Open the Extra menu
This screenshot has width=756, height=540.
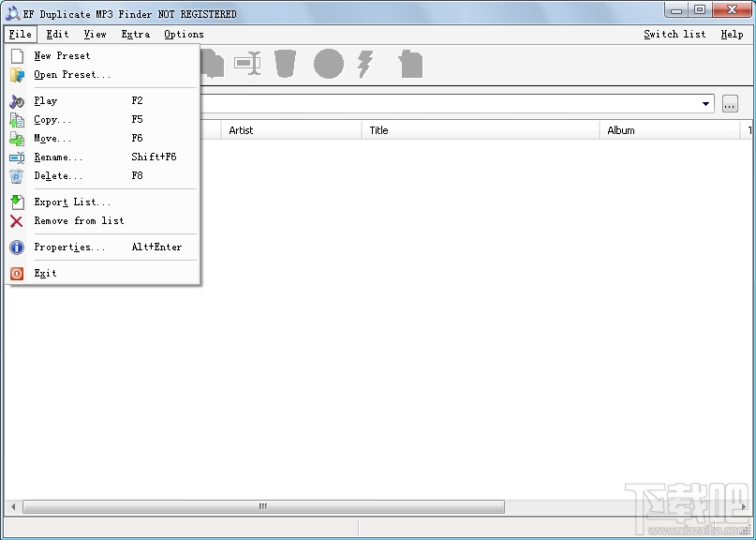tap(135, 34)
